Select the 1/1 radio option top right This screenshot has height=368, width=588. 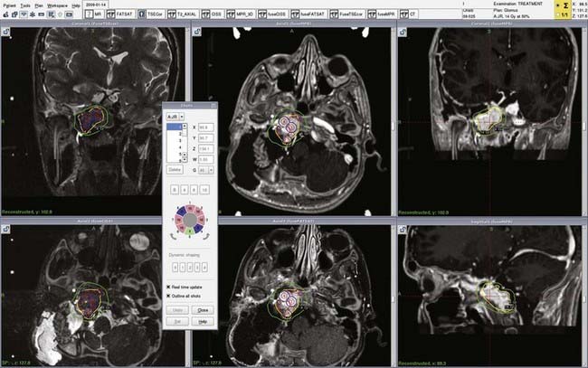[557, 17]
